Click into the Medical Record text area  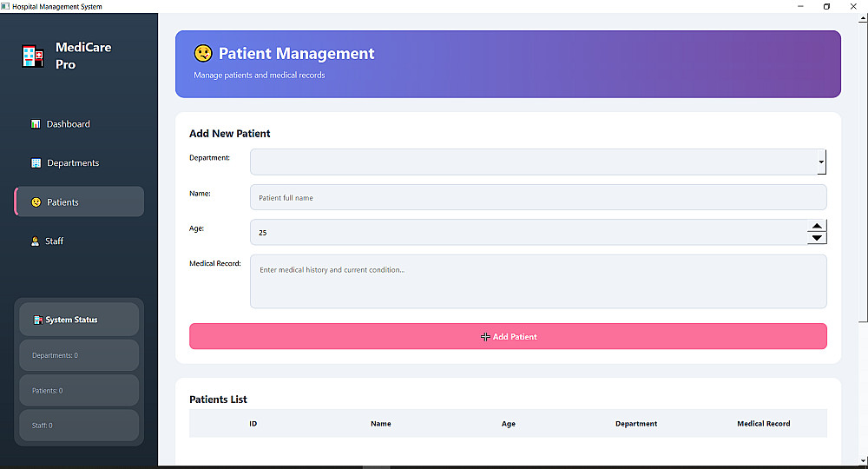[538, 281]
